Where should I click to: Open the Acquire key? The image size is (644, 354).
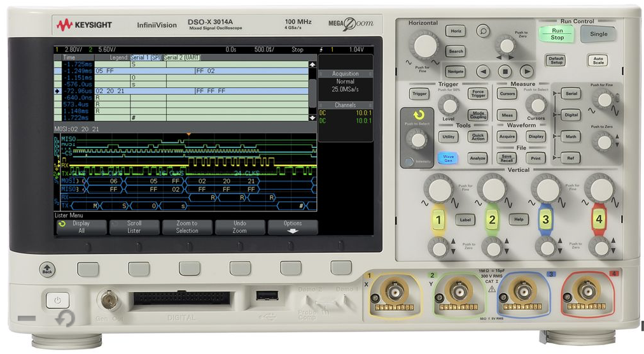(x=507, y=136)
